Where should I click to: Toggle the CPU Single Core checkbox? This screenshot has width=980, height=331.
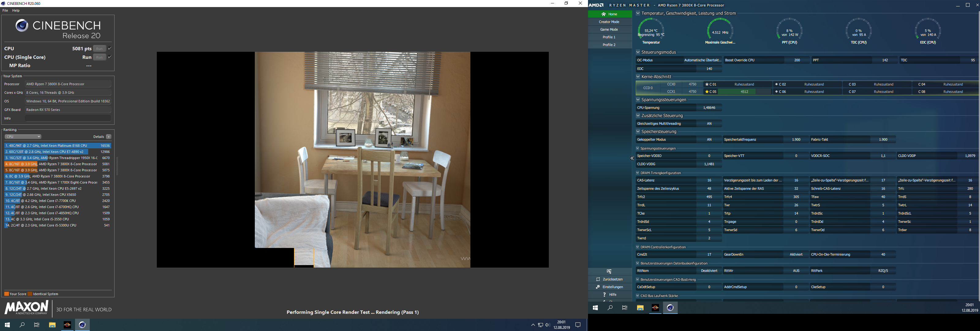(110, 57)
